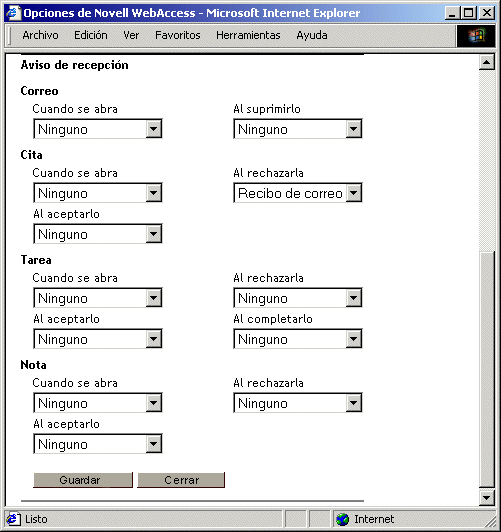Click the scroll up arrow

pos(487,62)
